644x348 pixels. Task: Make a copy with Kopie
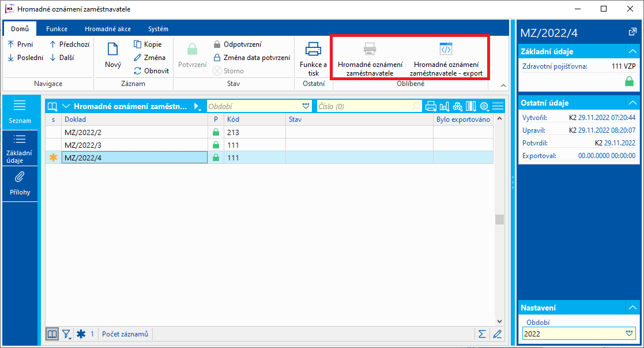click(148, 44)
